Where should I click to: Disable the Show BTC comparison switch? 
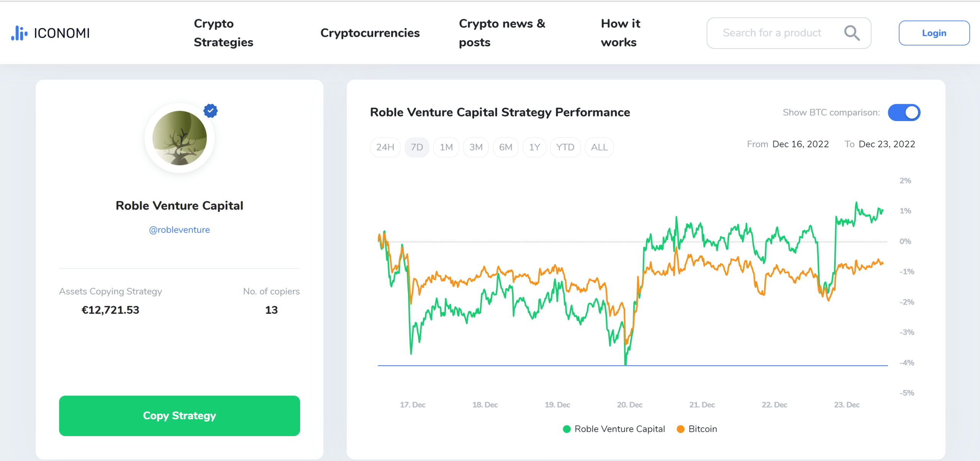904,112
